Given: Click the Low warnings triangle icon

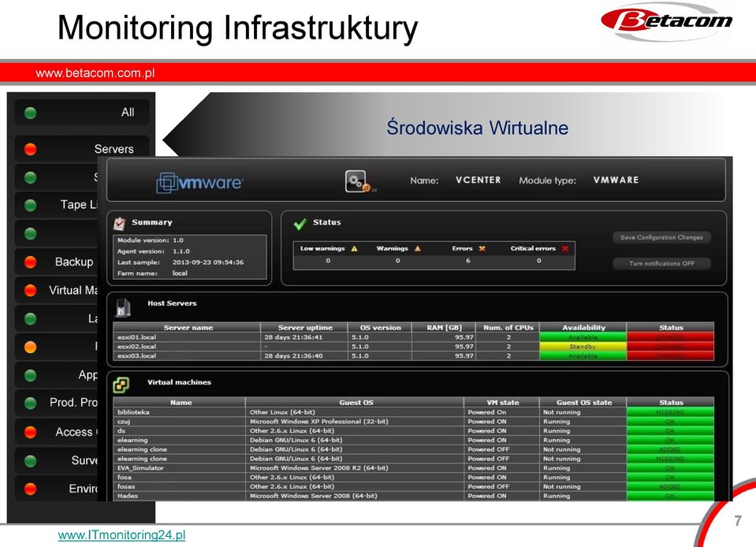Looking at the screenshot, I should [355, 249].
